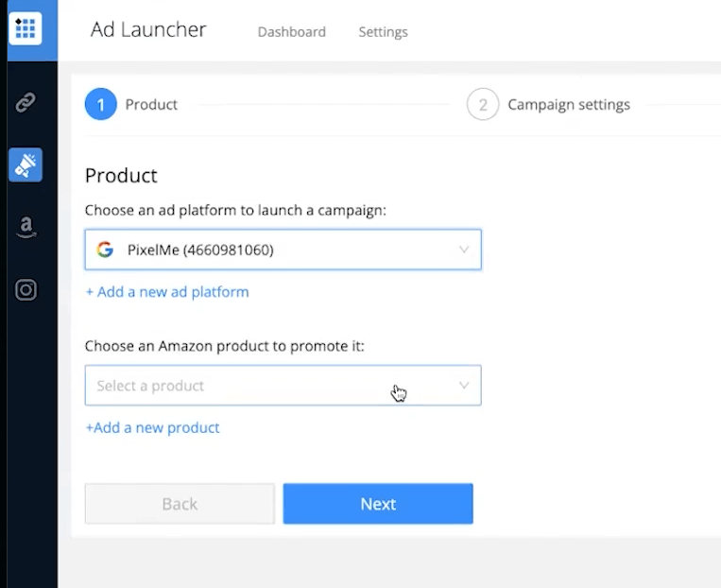Open the Select a product dropdown
The width and height of the screenshot is (721, 588).
[283, 386]
